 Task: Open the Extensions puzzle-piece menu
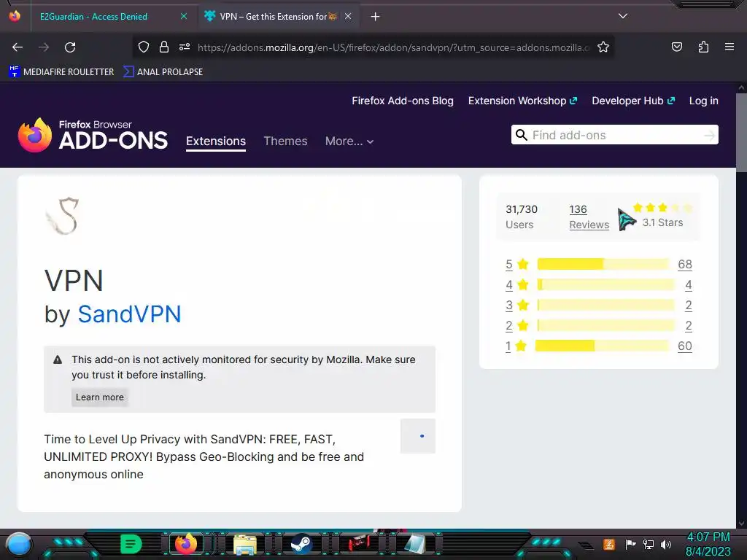point(703,47)
